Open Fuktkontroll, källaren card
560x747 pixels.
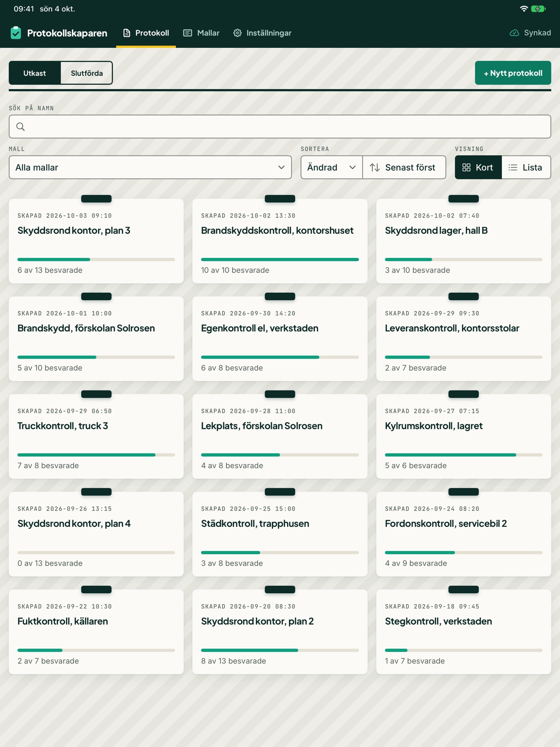[x=96, y=632]
